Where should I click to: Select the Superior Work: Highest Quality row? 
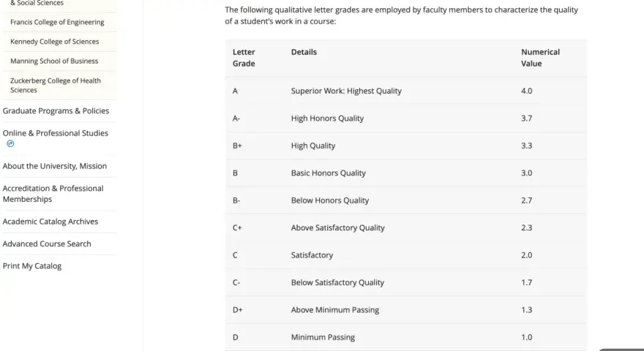[405, 91]
